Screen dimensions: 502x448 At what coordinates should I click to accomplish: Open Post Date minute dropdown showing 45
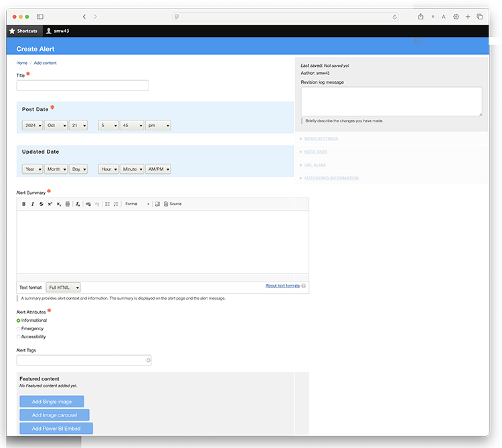click(132, 125)
